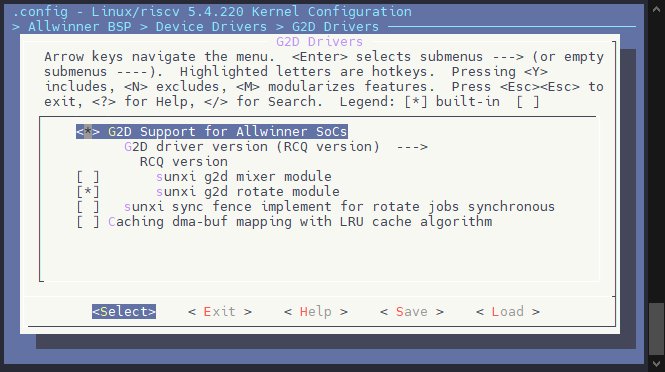
Task: Click the G2D Drivers dialog title
Action: (x=319, y=42)
